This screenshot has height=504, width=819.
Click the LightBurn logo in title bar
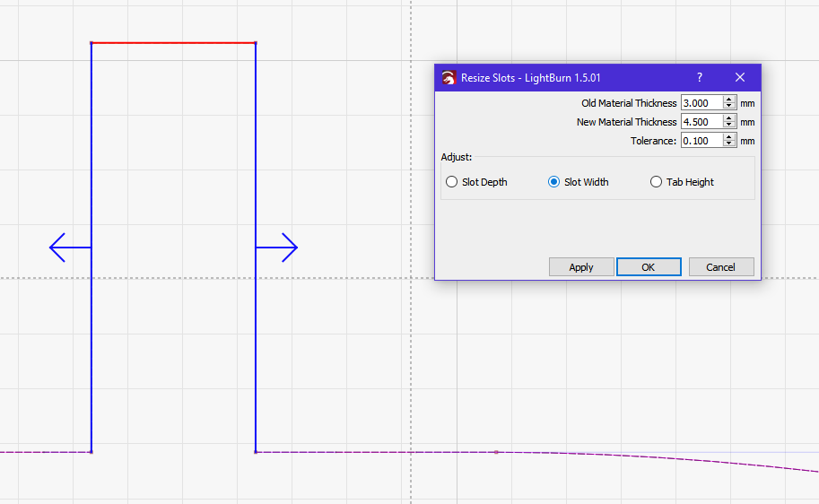[x=449, y=78]
